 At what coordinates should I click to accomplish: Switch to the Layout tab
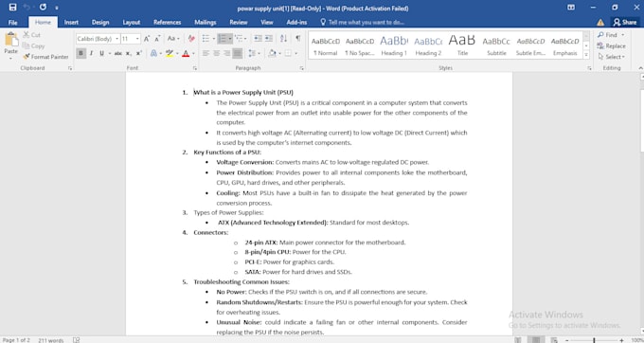click(x=131, y=22)
